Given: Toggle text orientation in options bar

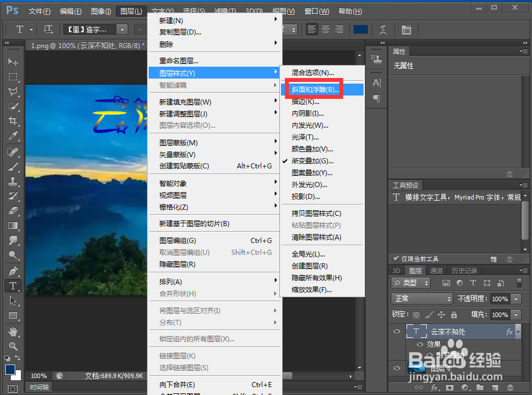Looking at the screenshot, I should [48, 29].
